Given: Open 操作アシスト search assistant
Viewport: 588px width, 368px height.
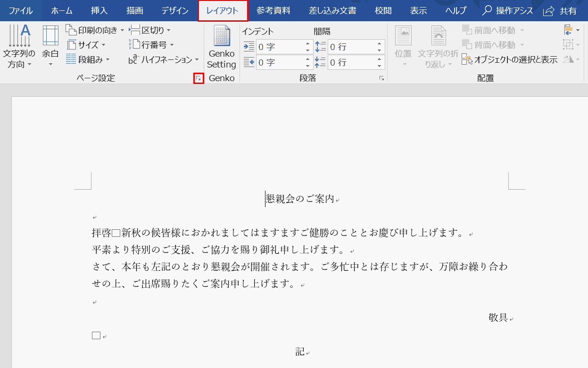Looking at the screenshot, I should (507, 10).
